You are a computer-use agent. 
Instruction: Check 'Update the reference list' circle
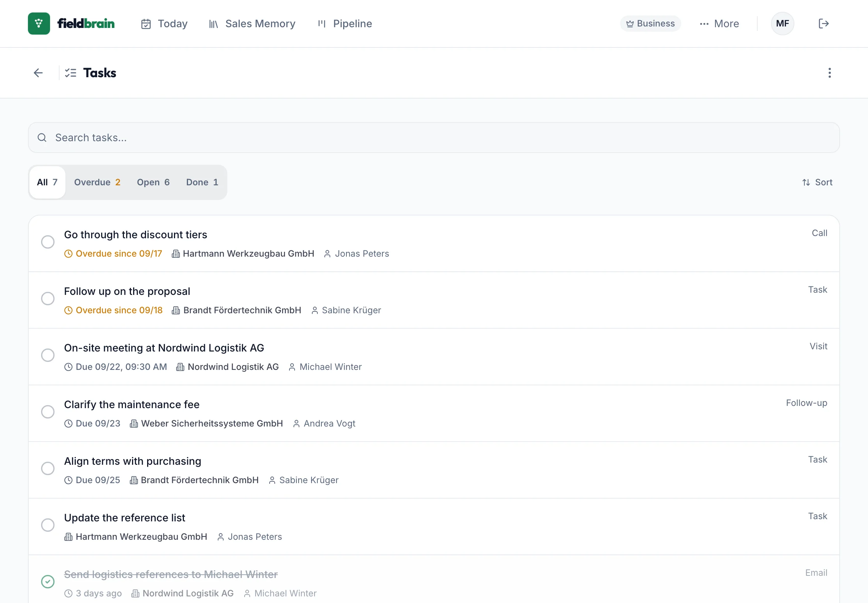(47, 525)
